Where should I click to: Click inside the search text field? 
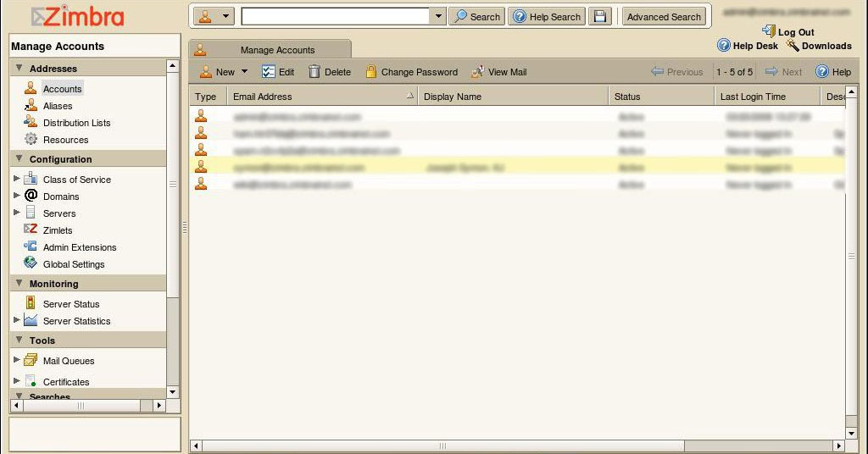point(335,17)
